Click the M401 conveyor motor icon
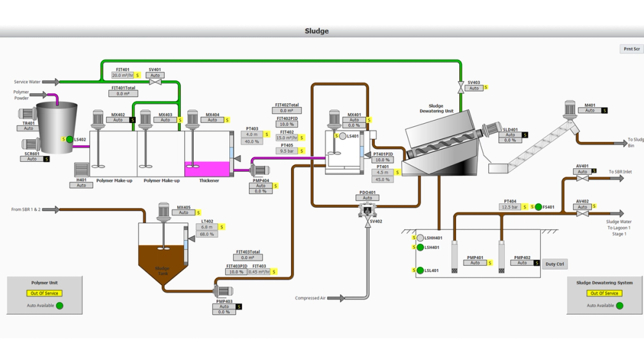The image size is (644, 363). [570, 110]
